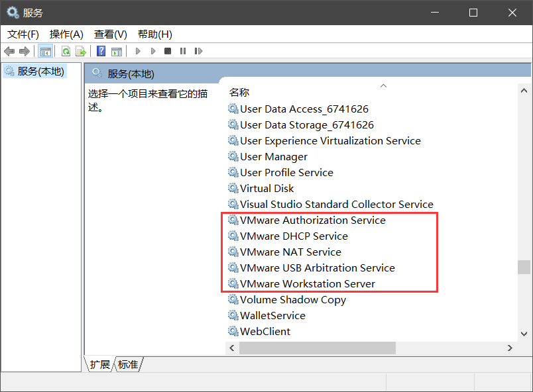Viewport: 533px width, 392px height.
Task: Stop the service with the square icon
Action: (x=168, y=51)
